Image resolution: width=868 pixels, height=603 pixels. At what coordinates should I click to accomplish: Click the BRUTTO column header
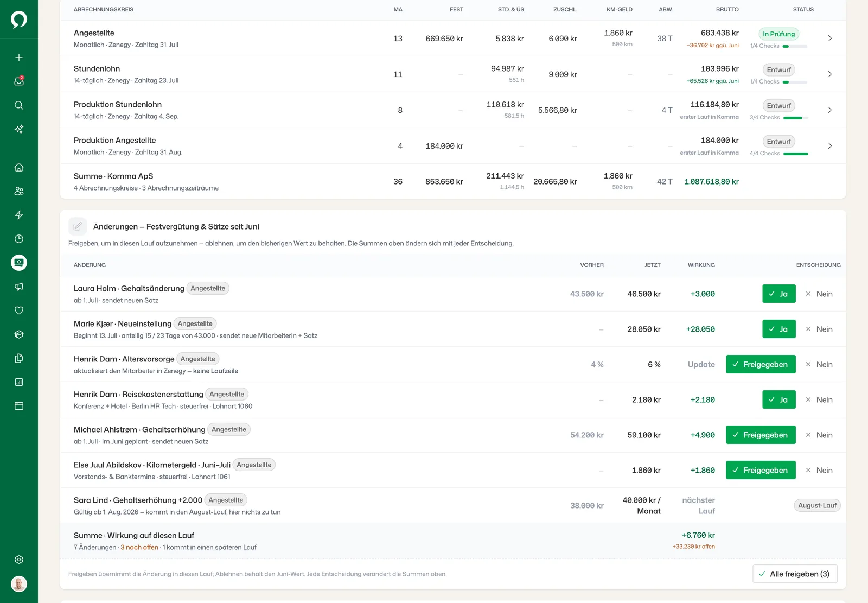click(727, 9)
